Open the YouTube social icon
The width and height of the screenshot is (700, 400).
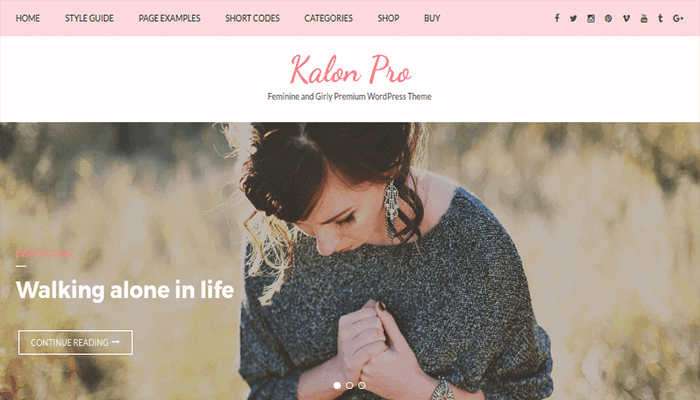point(644,18)
